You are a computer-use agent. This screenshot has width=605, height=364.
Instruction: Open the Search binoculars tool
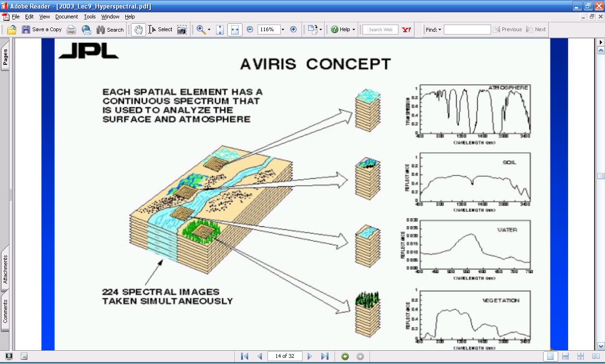point(110,29)
